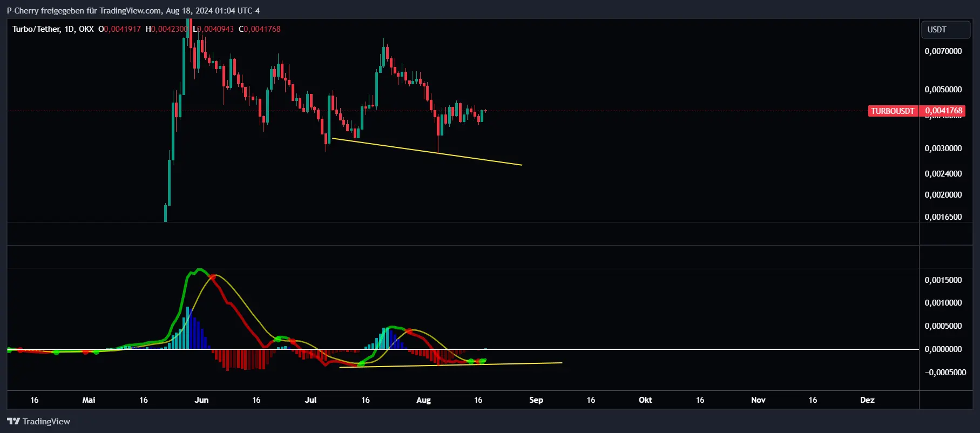The height and width of the screenshot is (433, 980).
Task: Click the Sep label on the time axis
Action: (536, 400)
